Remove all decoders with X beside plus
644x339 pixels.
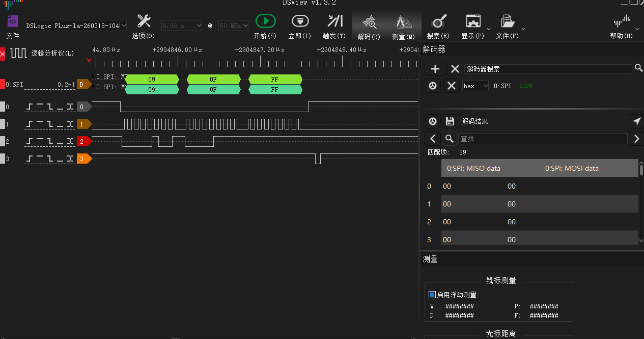pos(455,69)
